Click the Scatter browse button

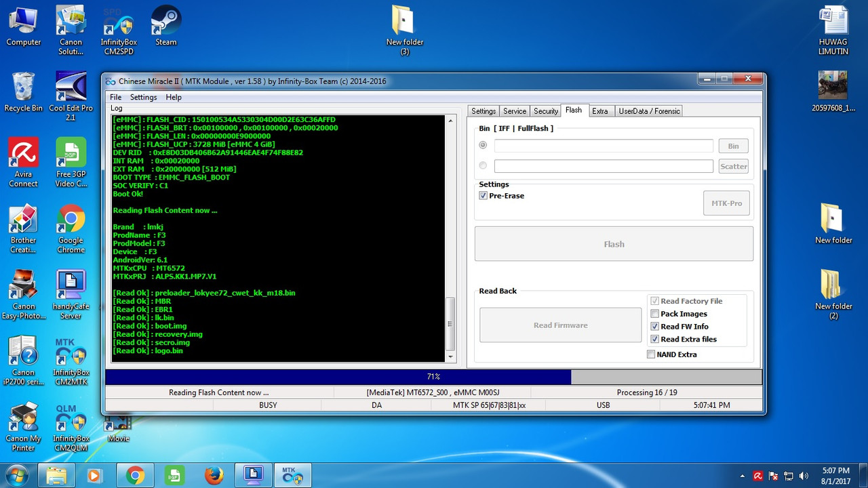pos(733,166)
